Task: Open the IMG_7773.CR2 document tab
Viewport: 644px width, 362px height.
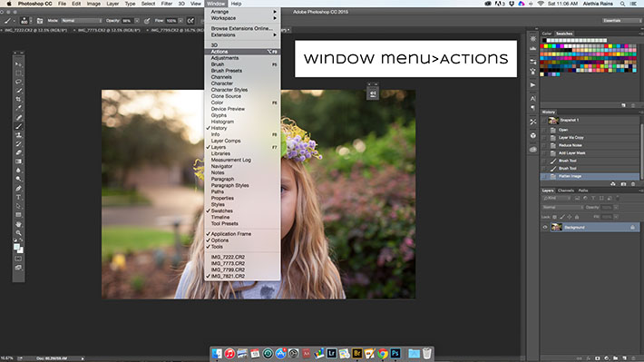Action: 109,30
